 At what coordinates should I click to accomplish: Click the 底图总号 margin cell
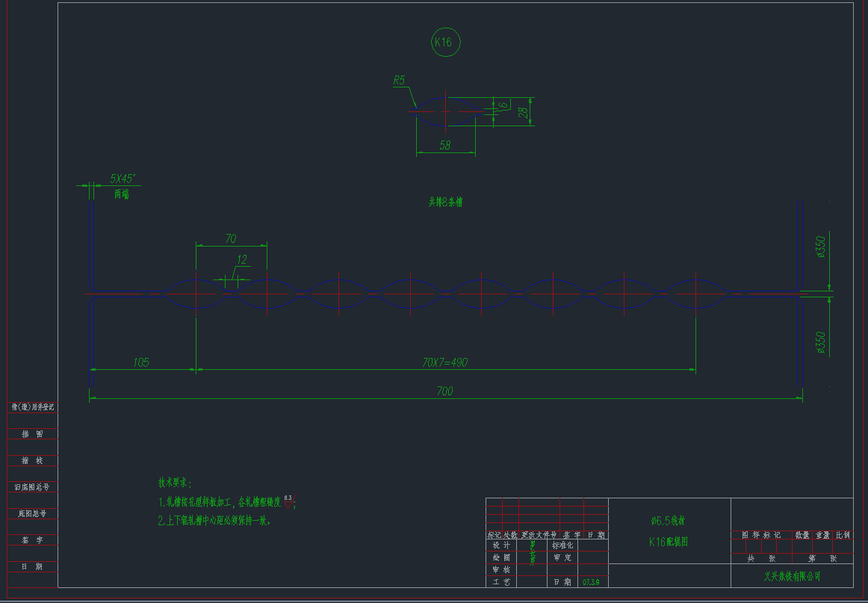click(33, 514)
